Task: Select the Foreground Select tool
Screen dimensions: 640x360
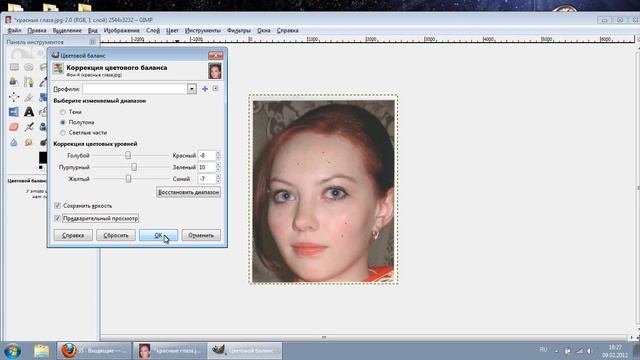Action: 14,82
